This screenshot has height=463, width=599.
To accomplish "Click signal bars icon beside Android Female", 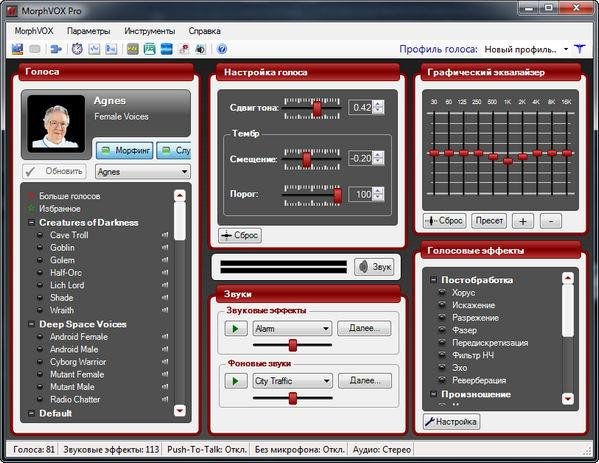I will click(x=165, y=337).
